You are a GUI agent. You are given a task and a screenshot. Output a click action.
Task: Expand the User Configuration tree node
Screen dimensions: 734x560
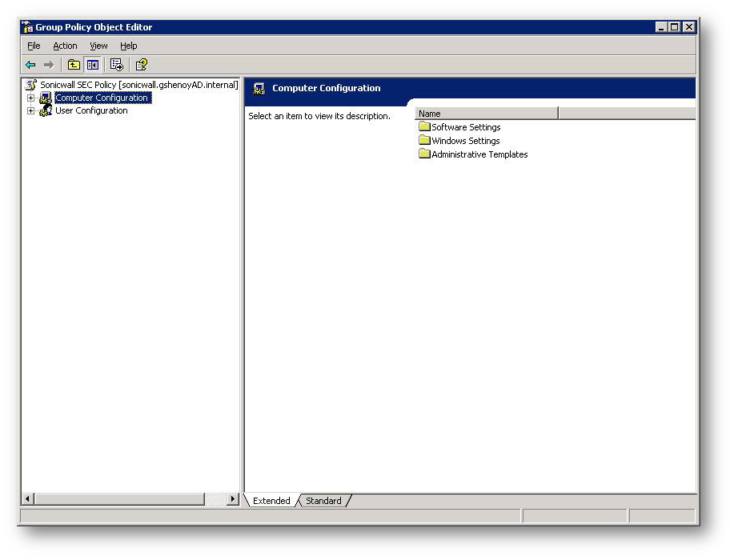point(31,111)
